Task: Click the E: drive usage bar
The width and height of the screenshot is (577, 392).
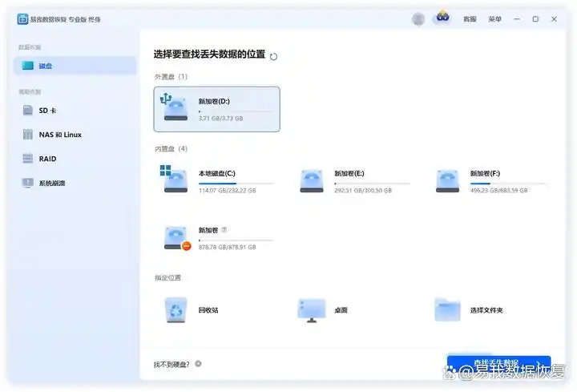Action: pyautogui.click(x=372, y=184)
